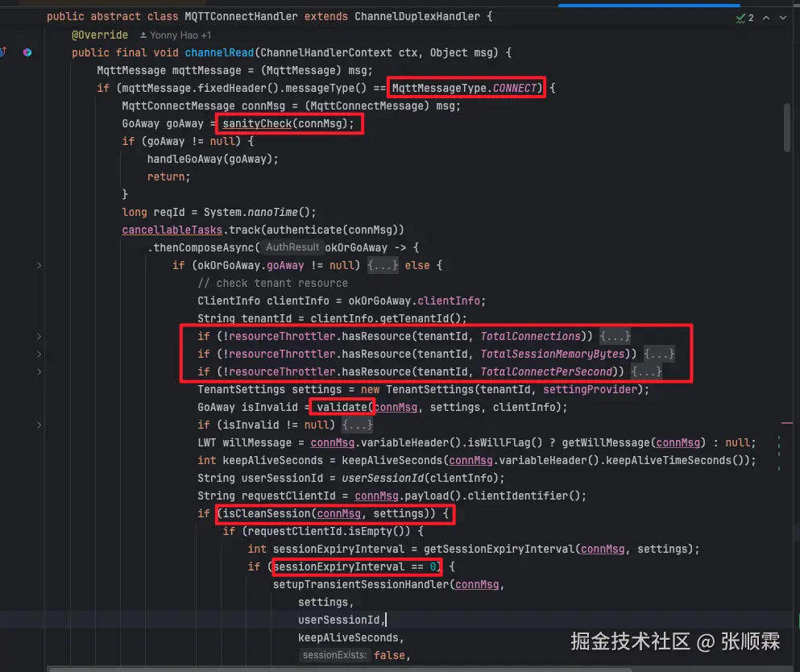Expand folded TotalConnections if-block body
This screenshot has width=800, height=672.
(x=614, y=336)
